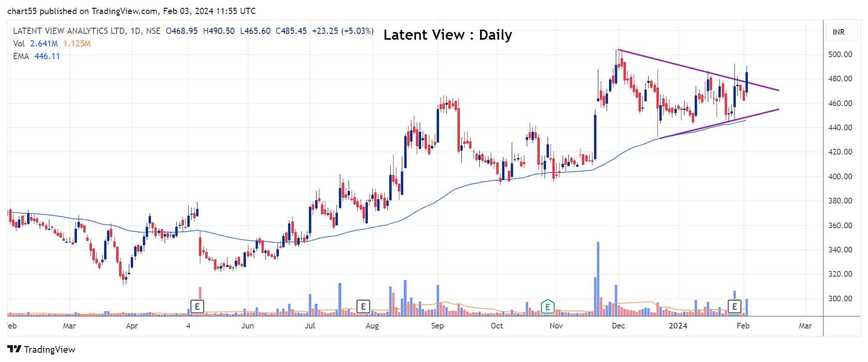Click the 'Latent View : Daily' title text
Viewport: 868px width, 362px height.
(447, 35)
